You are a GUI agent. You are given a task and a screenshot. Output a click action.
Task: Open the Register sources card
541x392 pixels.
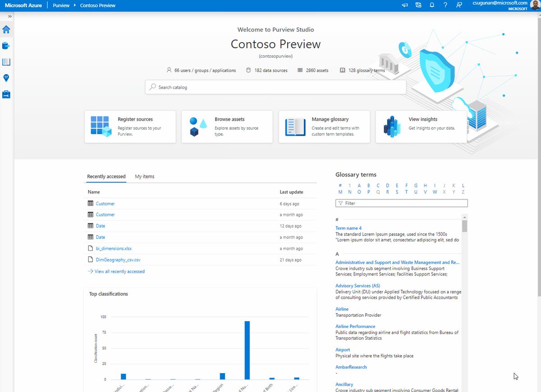pos(130,127)
